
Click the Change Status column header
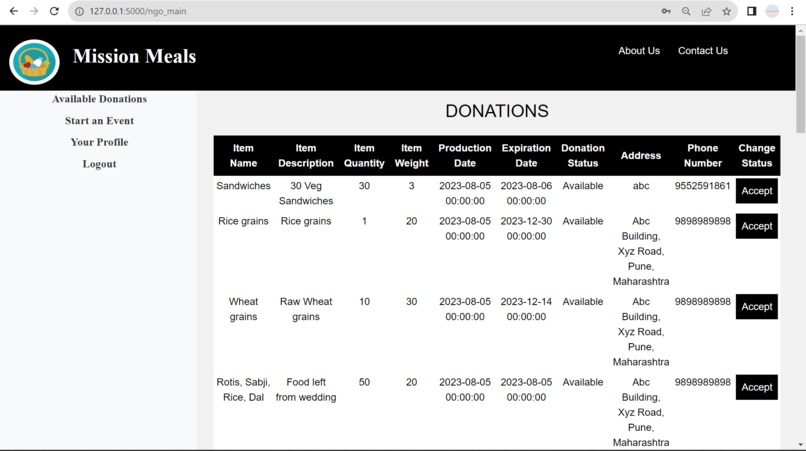[757, 156]
